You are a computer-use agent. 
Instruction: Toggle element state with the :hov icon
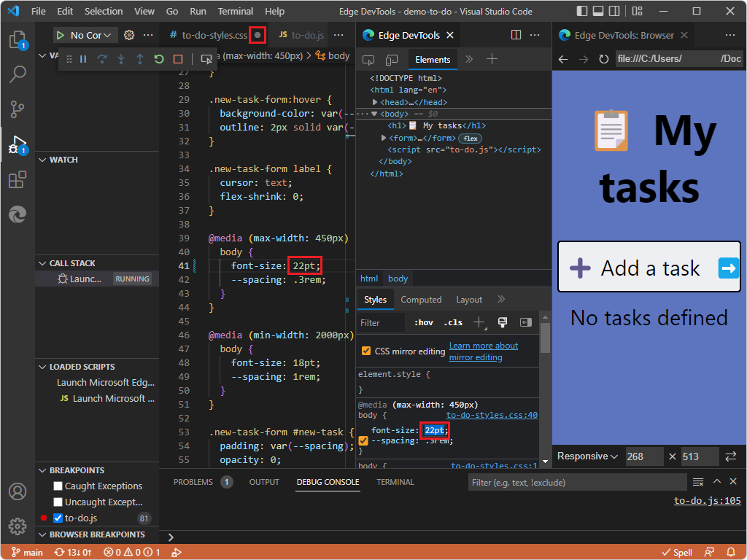(x=423, y=322)
